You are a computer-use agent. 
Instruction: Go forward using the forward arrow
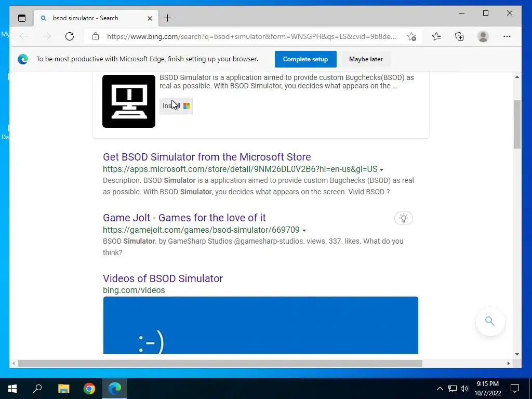[x=46, y=36]
